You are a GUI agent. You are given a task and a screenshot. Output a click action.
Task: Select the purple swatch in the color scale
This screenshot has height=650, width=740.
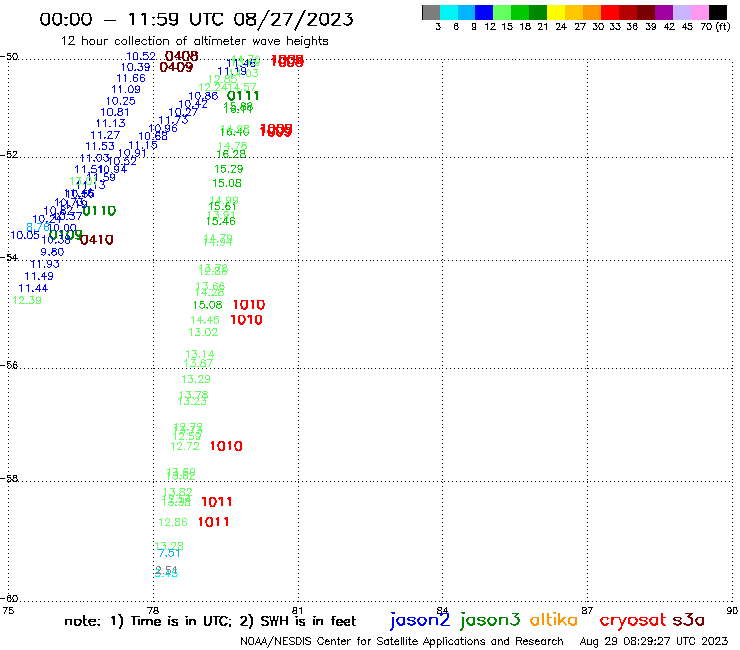coord(664,12)
